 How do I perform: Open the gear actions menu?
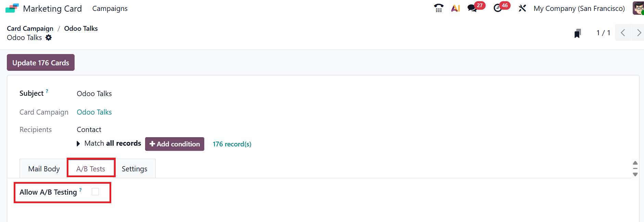click(49, 38)
